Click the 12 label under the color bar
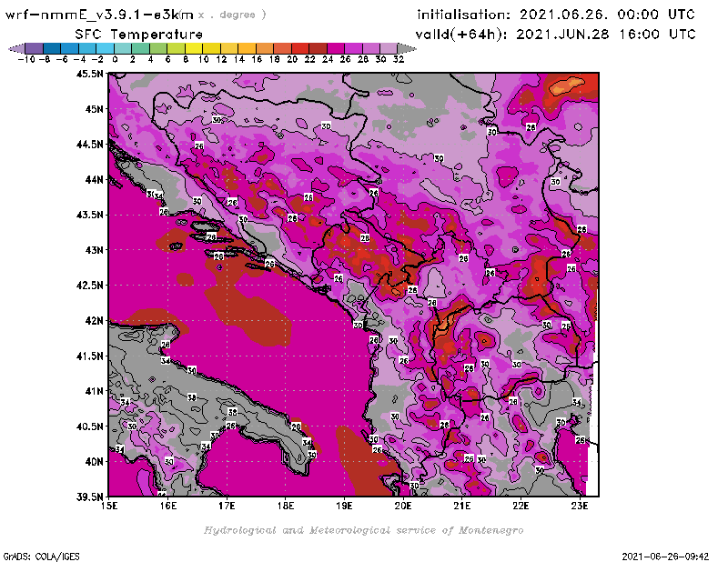Image resolution: width=728 pixels, height=562 pixels. coord(221,59)
